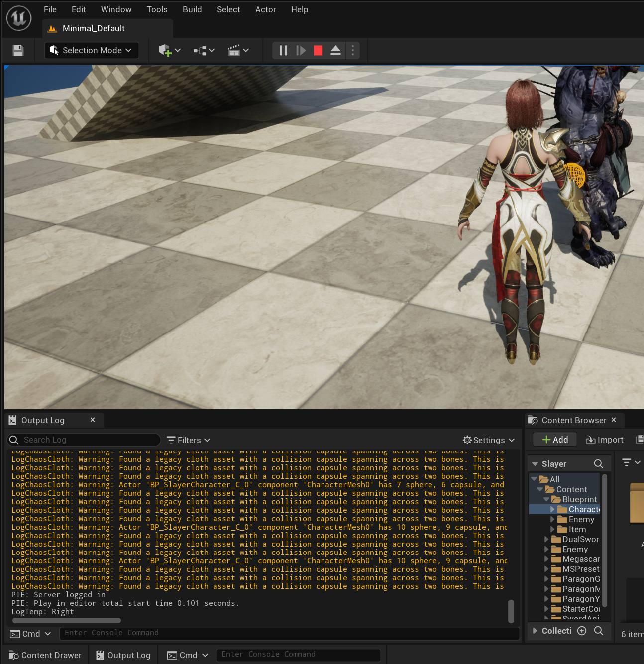Open the cinematics clapperboard icon menu
This screenshot has width=644, height=664.
238,50
